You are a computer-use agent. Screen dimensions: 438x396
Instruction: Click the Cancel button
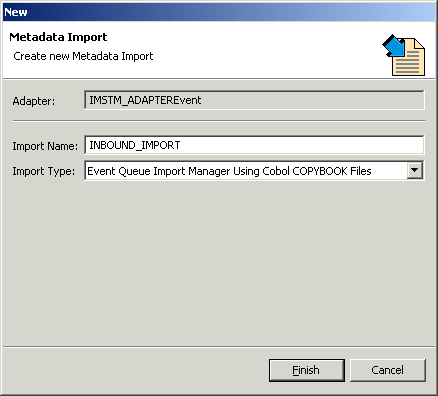[388, 370]
